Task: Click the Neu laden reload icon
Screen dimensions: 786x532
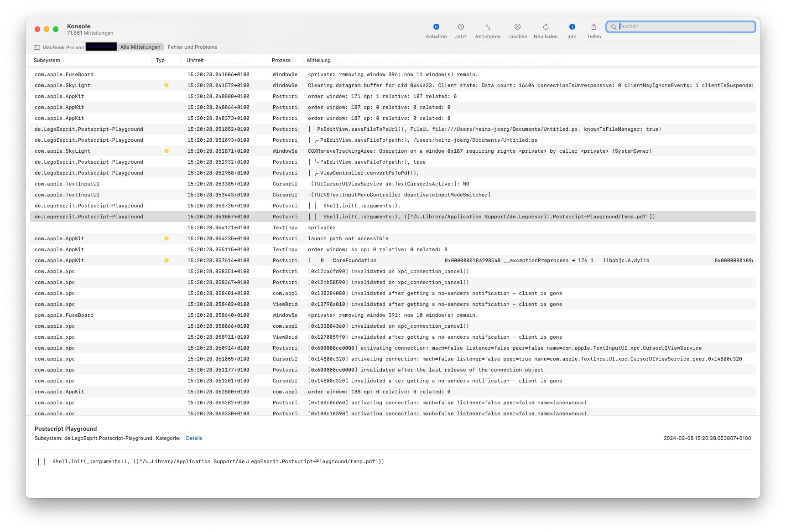Action: tap(545, 27)
